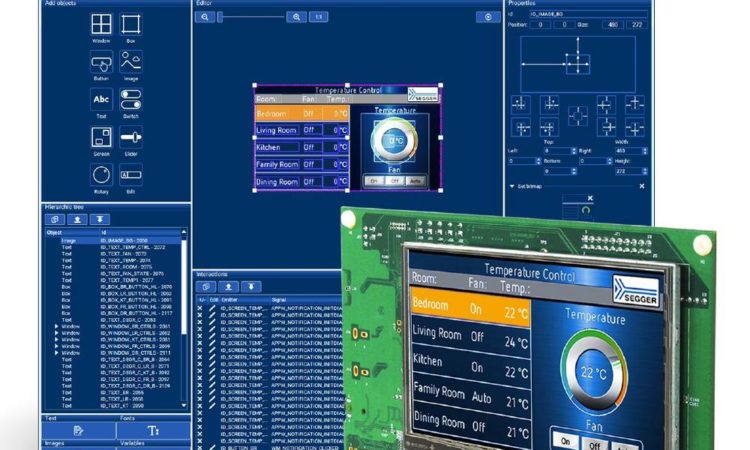The width and height of the screenshot is (750, 450).
Task: Toggle the Off button in editor Fan control
Action: click(395, 181)
